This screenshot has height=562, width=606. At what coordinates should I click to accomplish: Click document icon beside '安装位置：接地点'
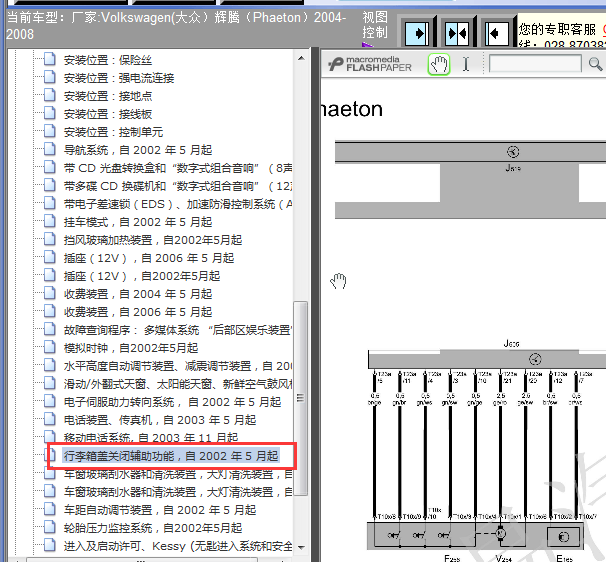pyautogui.click(x=49, y=95)
